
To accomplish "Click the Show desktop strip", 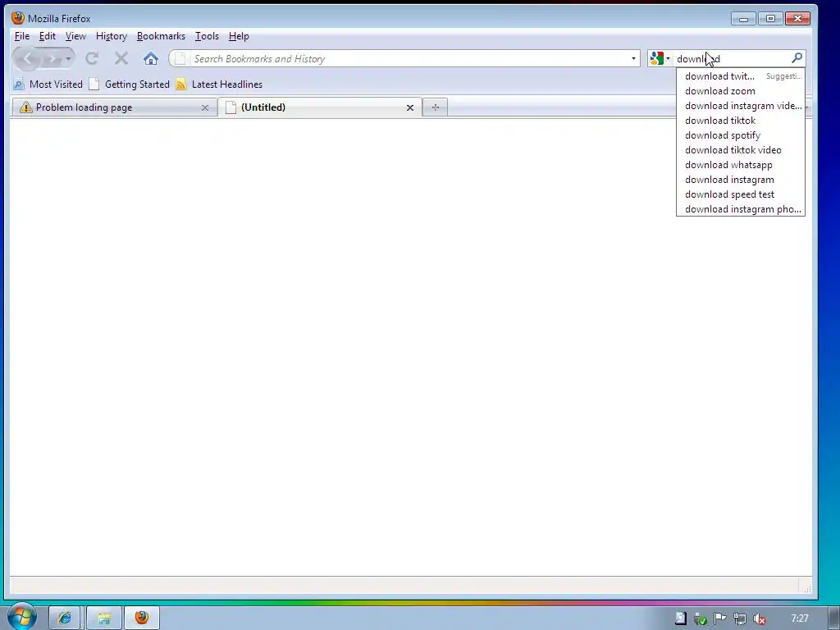I will pos(834,619).
